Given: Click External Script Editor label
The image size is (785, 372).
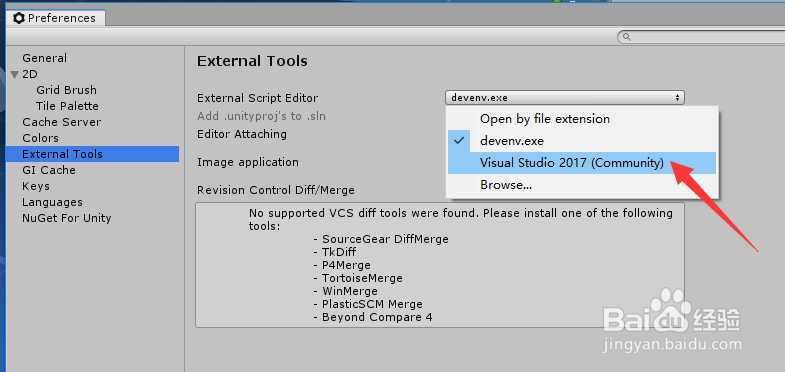Looking at the screenshot, I should coord(257,98).
